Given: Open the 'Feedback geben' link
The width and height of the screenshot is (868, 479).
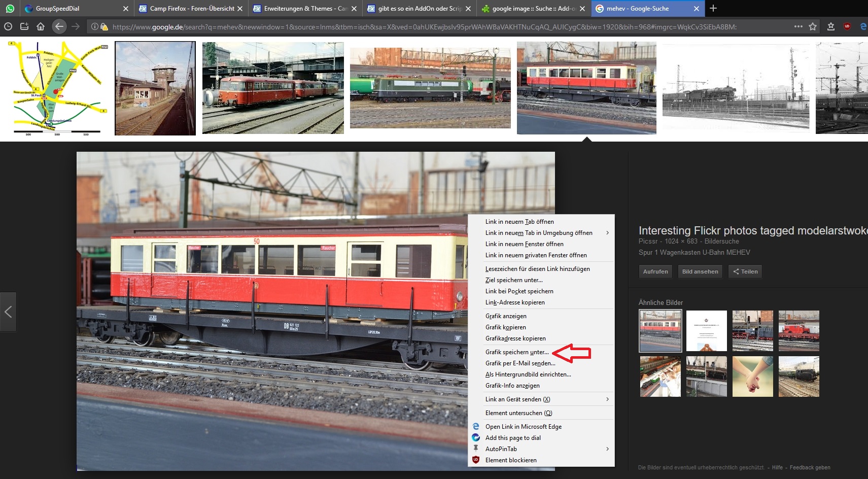Looking at the screenshot, I should pyautogui.click(x=810, y=468).
